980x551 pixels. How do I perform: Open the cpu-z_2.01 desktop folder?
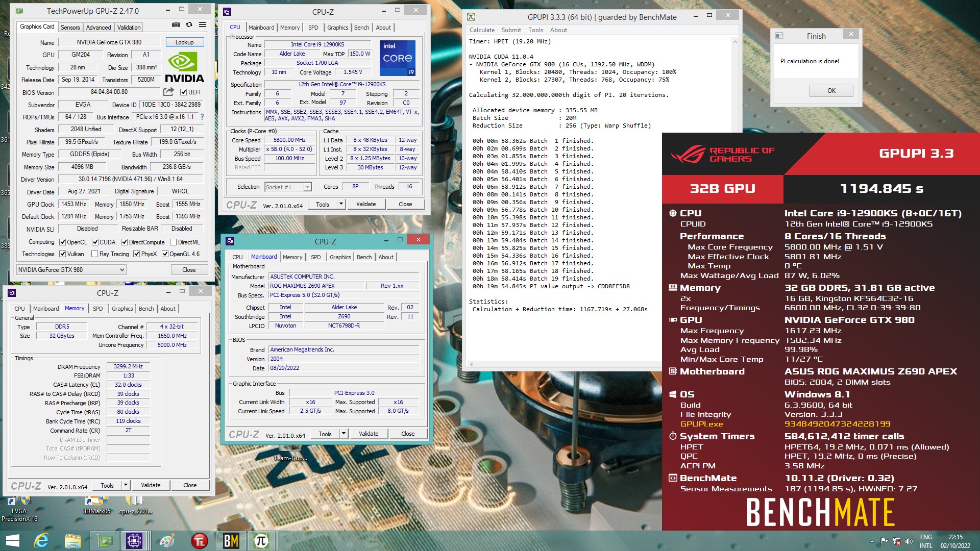135,505
